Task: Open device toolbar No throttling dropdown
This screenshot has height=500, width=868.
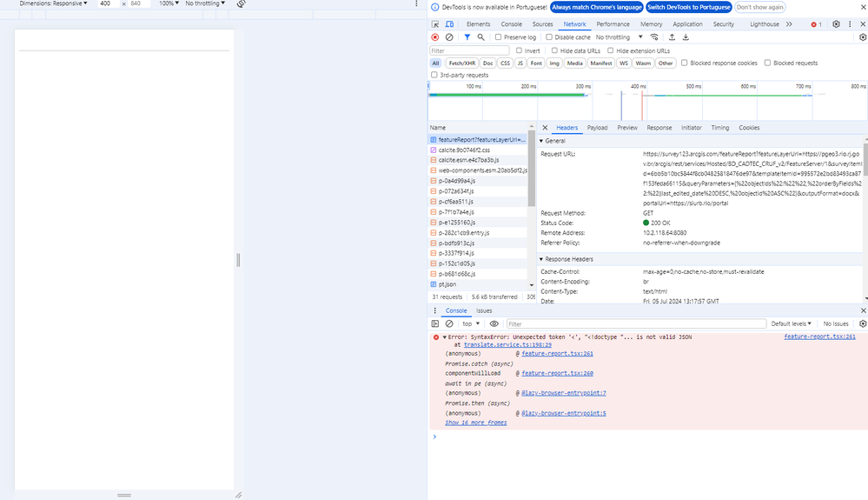Action: click(205, 3)
